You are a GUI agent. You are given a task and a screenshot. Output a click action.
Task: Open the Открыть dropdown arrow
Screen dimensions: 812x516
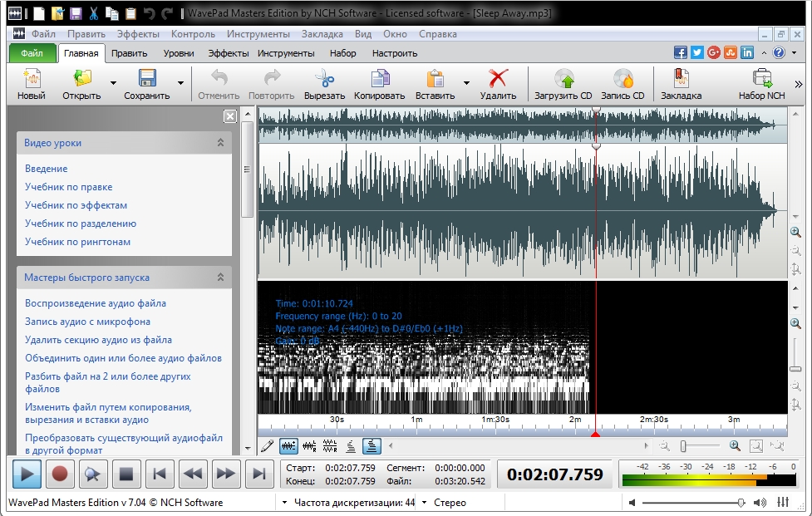tap(113, 83)
